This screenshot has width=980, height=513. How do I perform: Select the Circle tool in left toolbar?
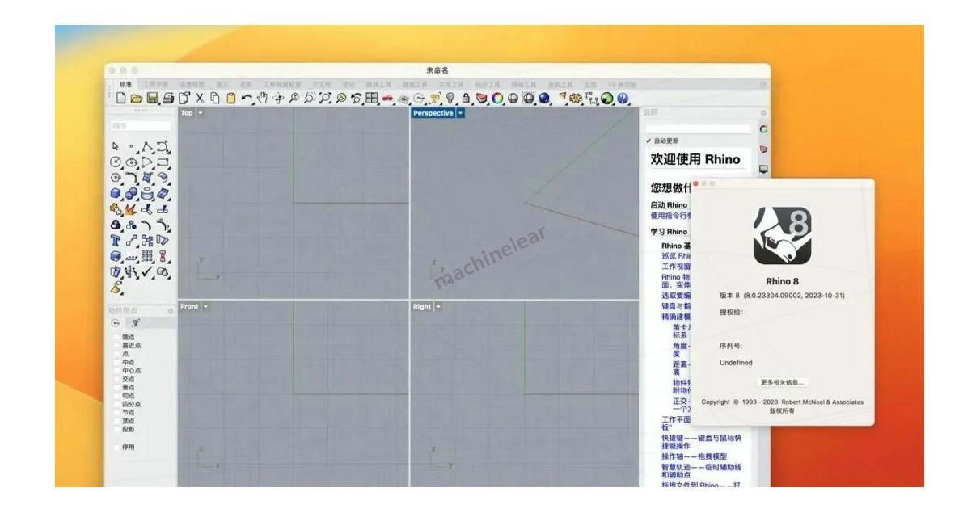(116, 162)
